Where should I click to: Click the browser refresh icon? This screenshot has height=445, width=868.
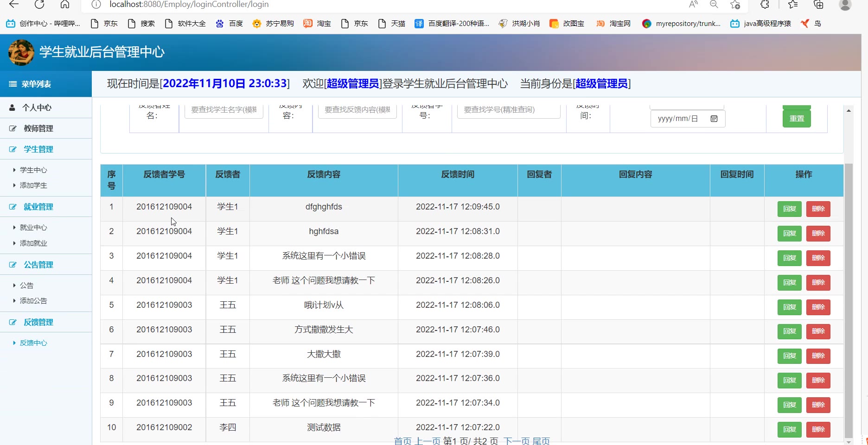click(39, 5)
